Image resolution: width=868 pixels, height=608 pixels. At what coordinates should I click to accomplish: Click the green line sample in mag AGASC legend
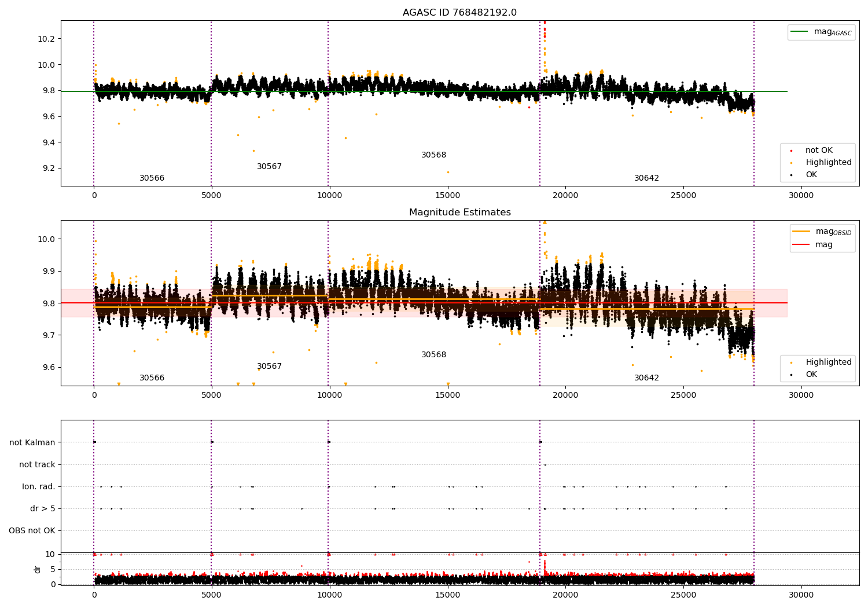(799, 32)
